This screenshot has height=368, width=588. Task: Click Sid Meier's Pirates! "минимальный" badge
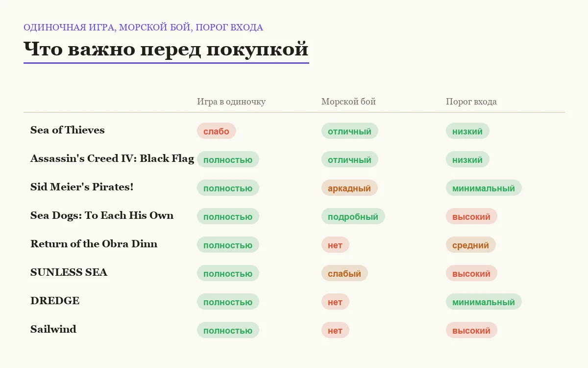[484, 188]
